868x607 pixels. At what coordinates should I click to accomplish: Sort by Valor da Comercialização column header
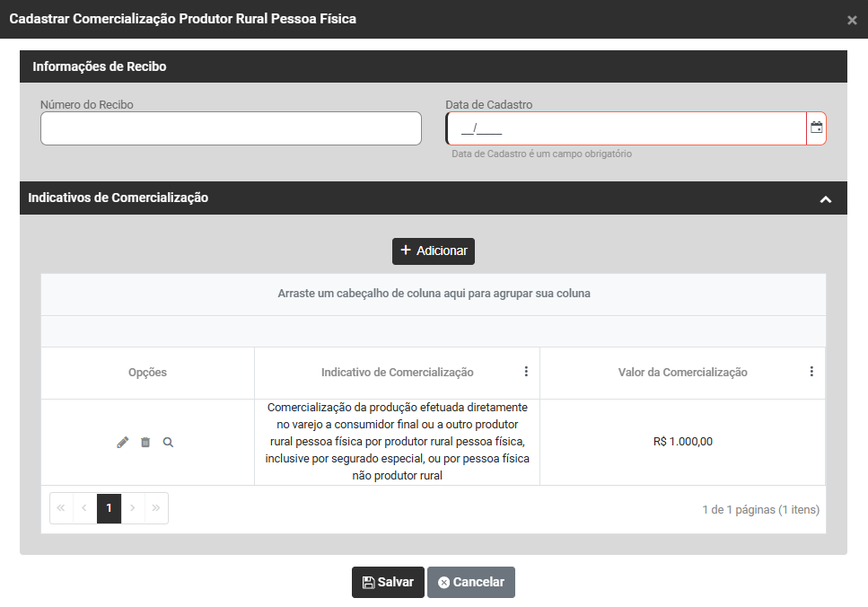pyautogui.click(x=682, y=373)
